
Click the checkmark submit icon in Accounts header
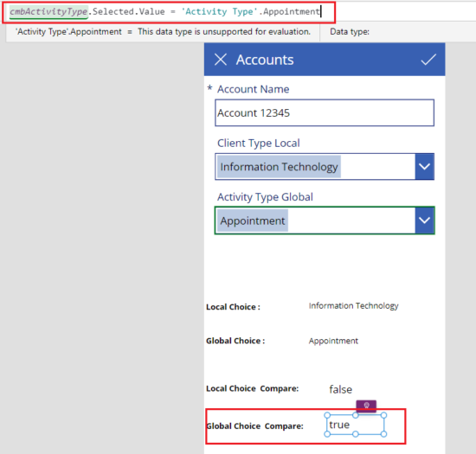pyautogui.click(x=428, y=60)
